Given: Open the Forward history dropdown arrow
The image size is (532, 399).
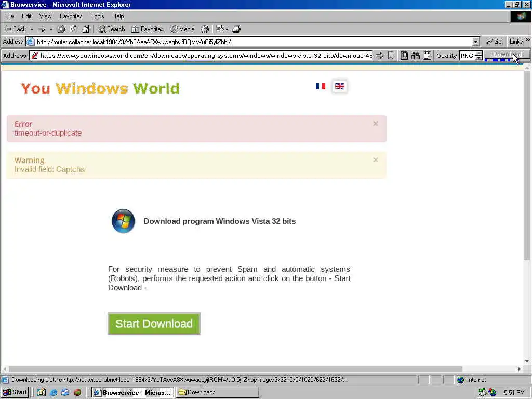Looking at the screenshot, I should click(x=51, y=29).
